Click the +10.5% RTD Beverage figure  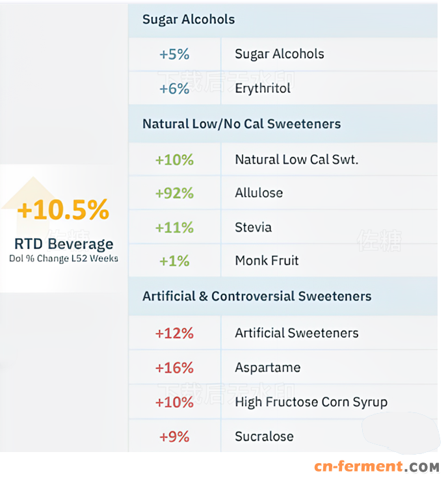[x=63, y=210]
